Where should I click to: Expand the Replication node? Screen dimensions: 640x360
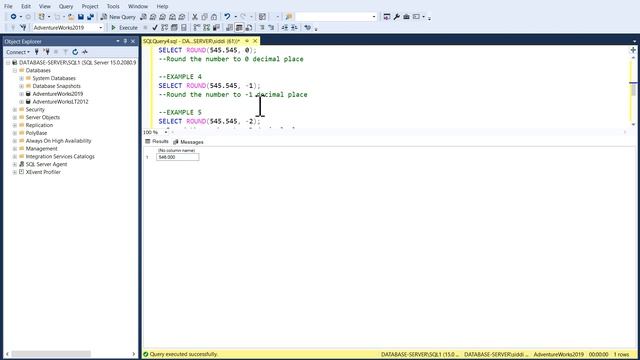(15, 125)
